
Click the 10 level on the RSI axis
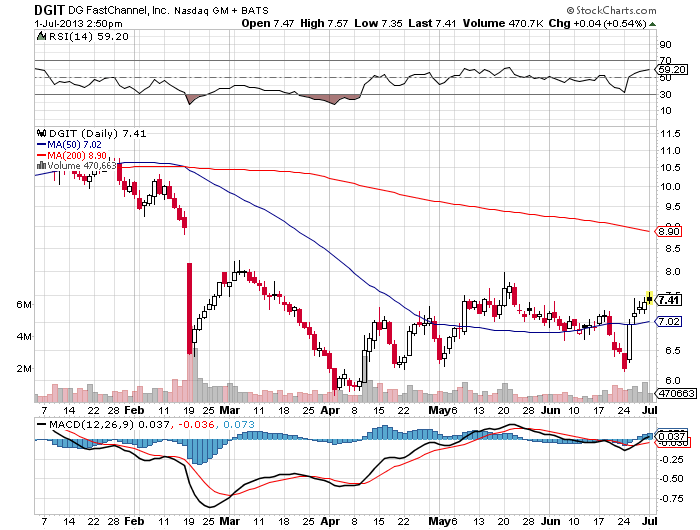pos(665,111)
